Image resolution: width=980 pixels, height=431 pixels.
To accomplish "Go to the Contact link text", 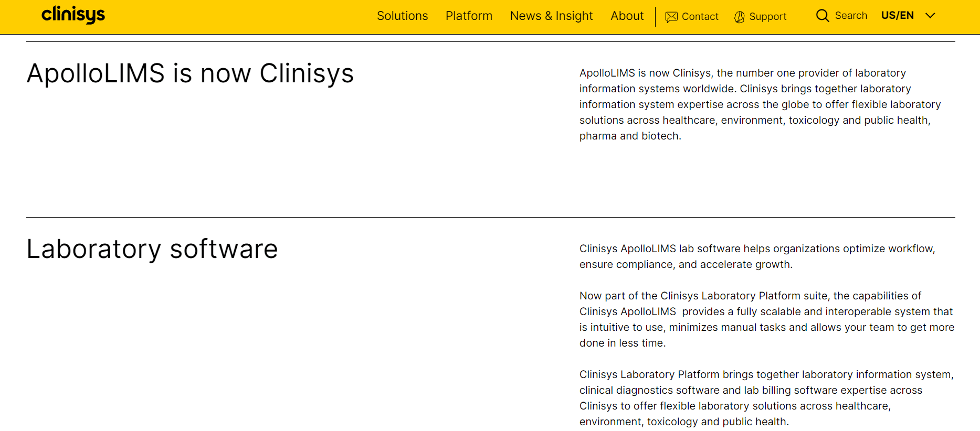I will 700,17.
